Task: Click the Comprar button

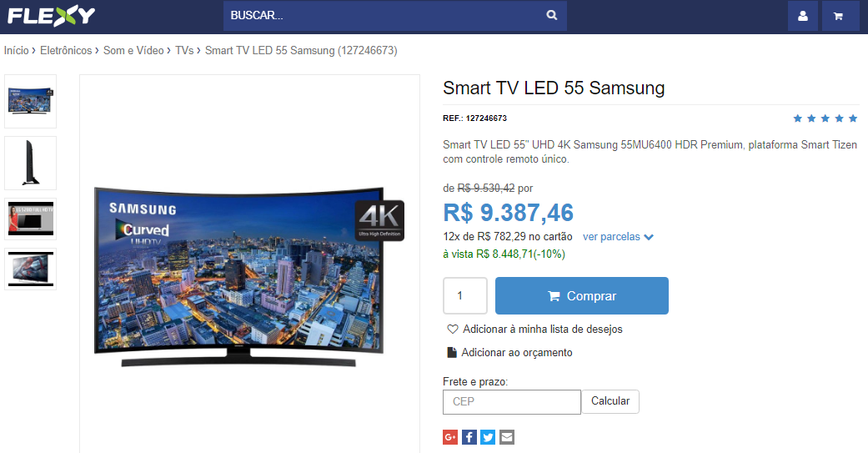Action: point(582,295)
